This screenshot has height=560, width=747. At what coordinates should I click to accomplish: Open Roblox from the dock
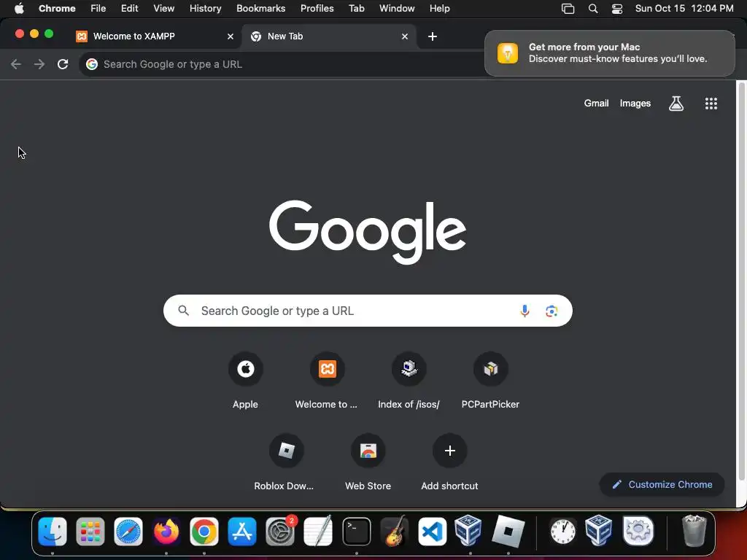coord(508,532)
